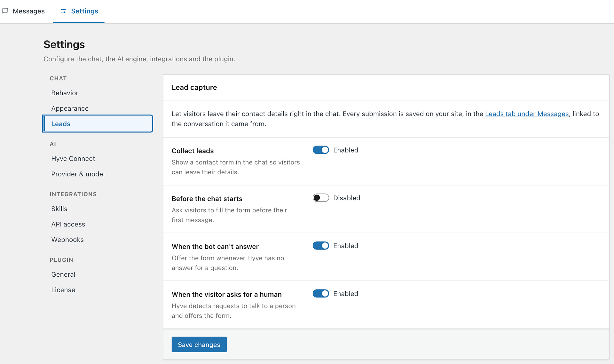The height and width of the screenshot is (364, 614).
Task: Click the CHAT section label
Action: click(x=58, y=78)
